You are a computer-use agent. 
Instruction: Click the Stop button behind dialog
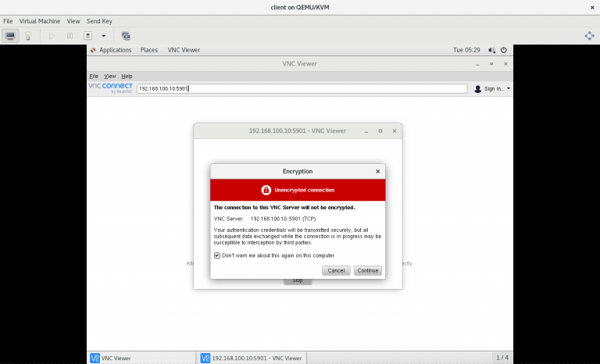(x=298, y=281)
